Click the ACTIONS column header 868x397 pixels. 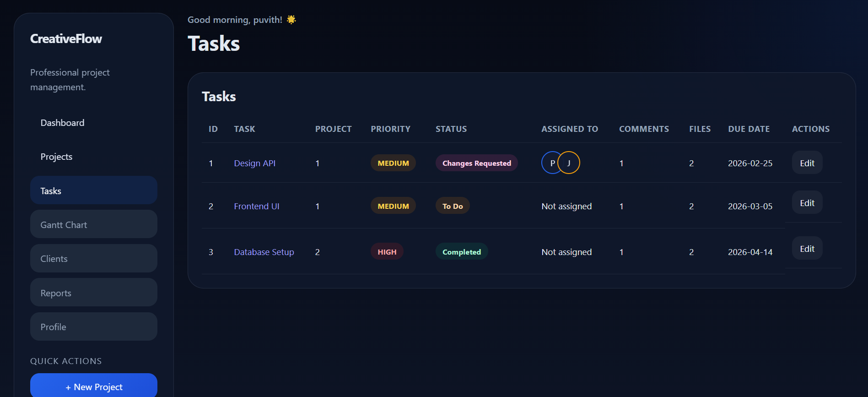coord(811,129)
